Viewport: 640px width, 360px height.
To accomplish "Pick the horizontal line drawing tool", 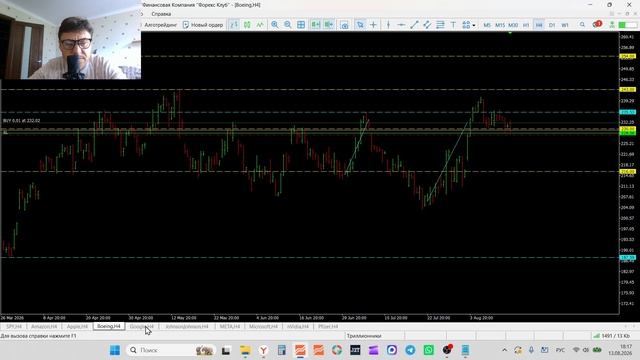I will 401,25.
